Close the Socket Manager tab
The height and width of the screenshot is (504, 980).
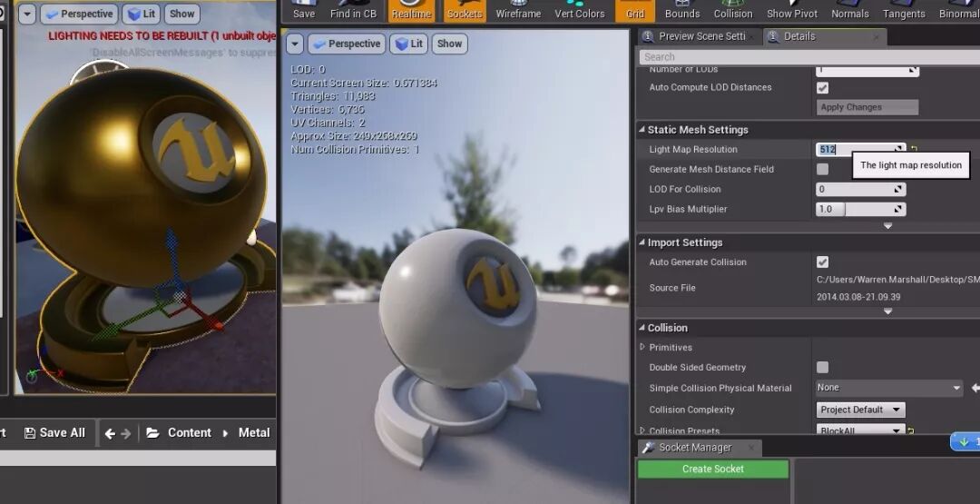(x=751, y=448)
